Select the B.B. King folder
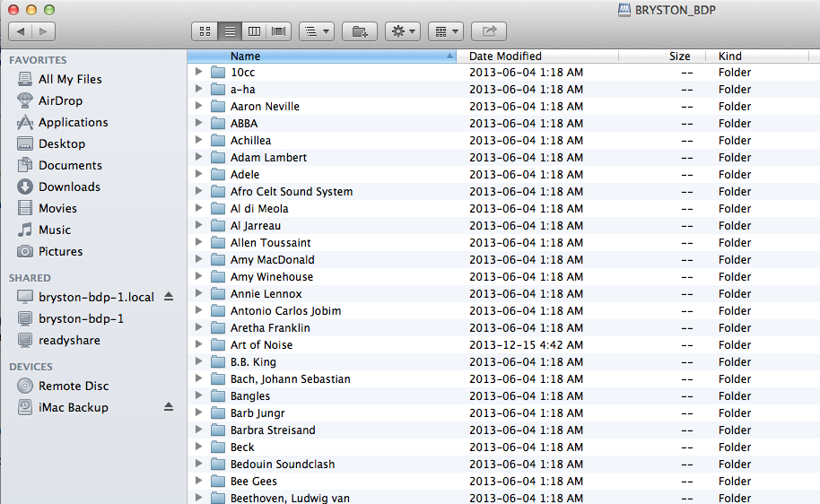 (253, 361)
